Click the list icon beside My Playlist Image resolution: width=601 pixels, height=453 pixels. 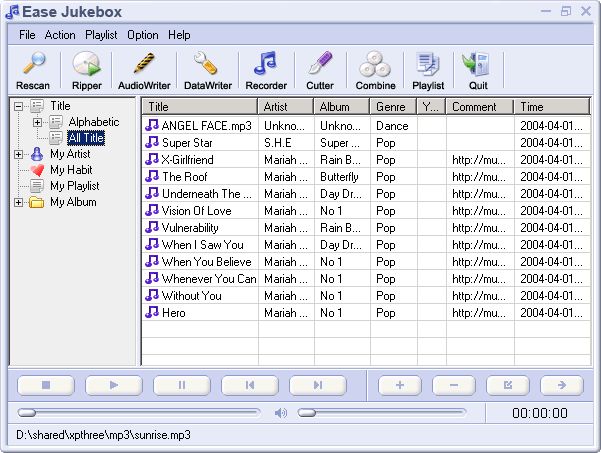[x=37, y=186]
